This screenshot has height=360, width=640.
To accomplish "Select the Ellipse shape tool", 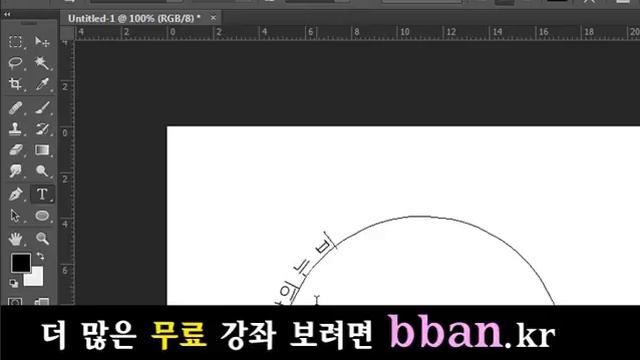I will [42, 216].
